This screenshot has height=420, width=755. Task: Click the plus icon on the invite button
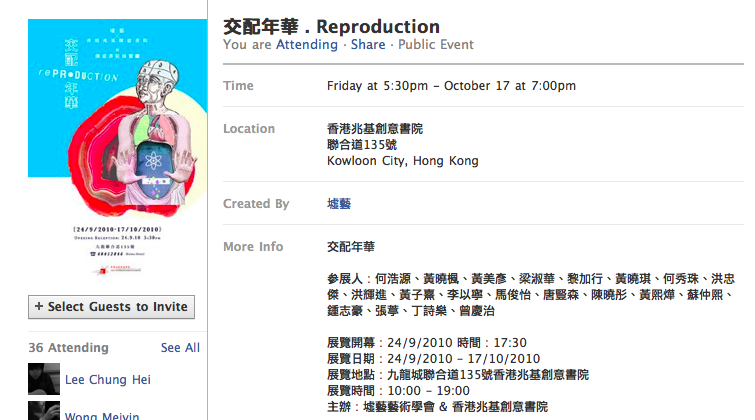point(39,307)
